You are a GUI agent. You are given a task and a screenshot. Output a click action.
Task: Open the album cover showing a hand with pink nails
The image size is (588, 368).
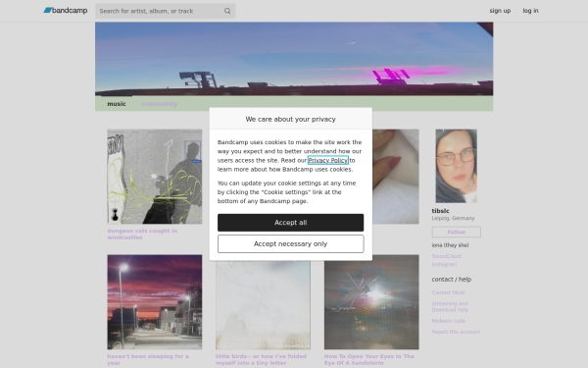396,177
